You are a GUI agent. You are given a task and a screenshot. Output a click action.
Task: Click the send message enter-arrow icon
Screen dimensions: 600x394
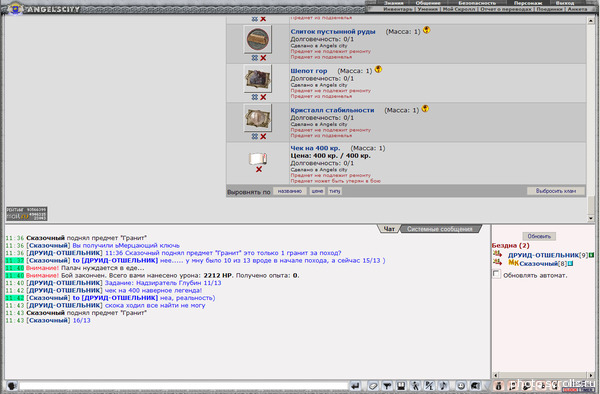[x=355, y=386]
